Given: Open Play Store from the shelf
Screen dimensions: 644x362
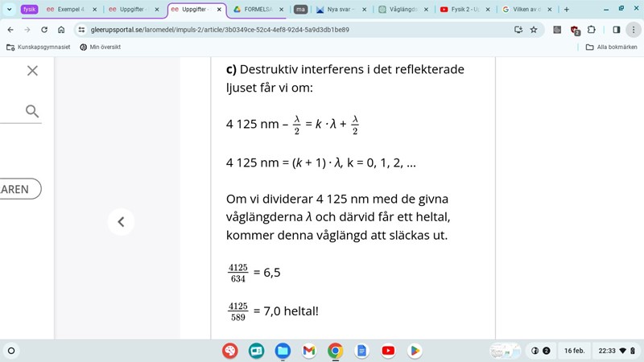Looking at the screenshot, I should point(415,351).
